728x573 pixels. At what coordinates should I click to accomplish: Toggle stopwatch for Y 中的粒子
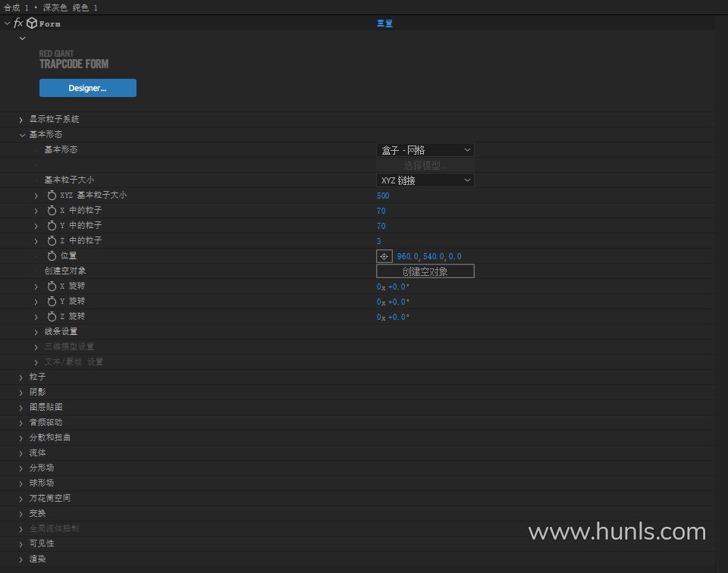click(x=52, y=226)
